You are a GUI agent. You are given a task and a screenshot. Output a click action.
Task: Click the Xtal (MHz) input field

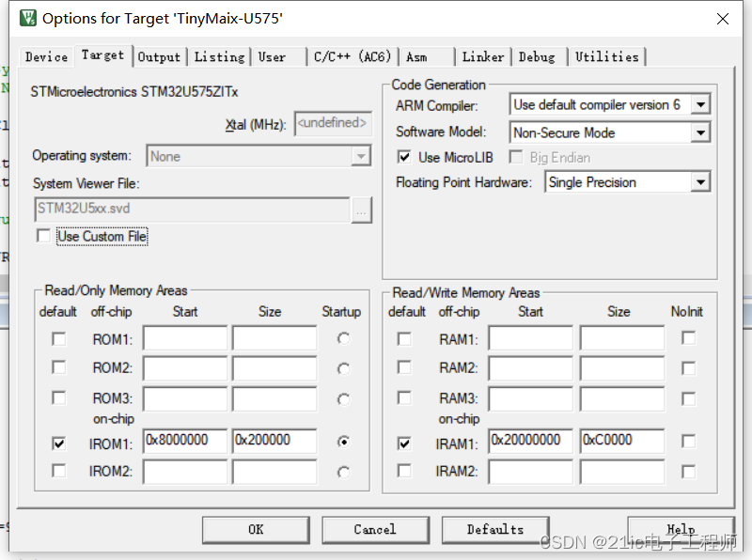(333, 124)
